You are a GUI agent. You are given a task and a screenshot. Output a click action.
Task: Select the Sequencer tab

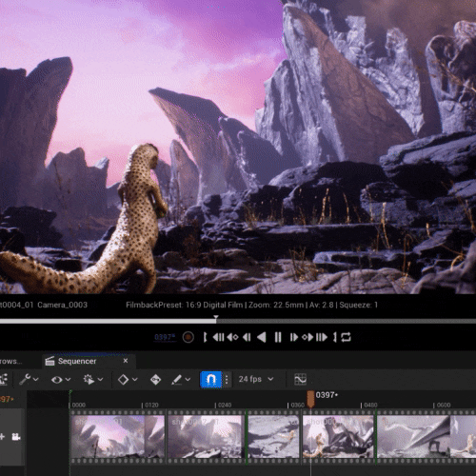(x=77, y=361)
